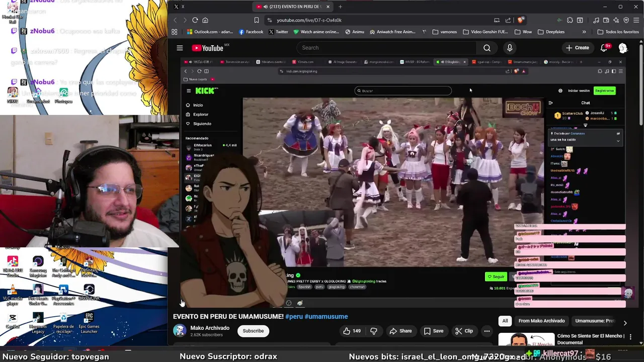This screenshot has width=644, height=362.
Task: Click the browser home icon
Action: coord(205,20)
